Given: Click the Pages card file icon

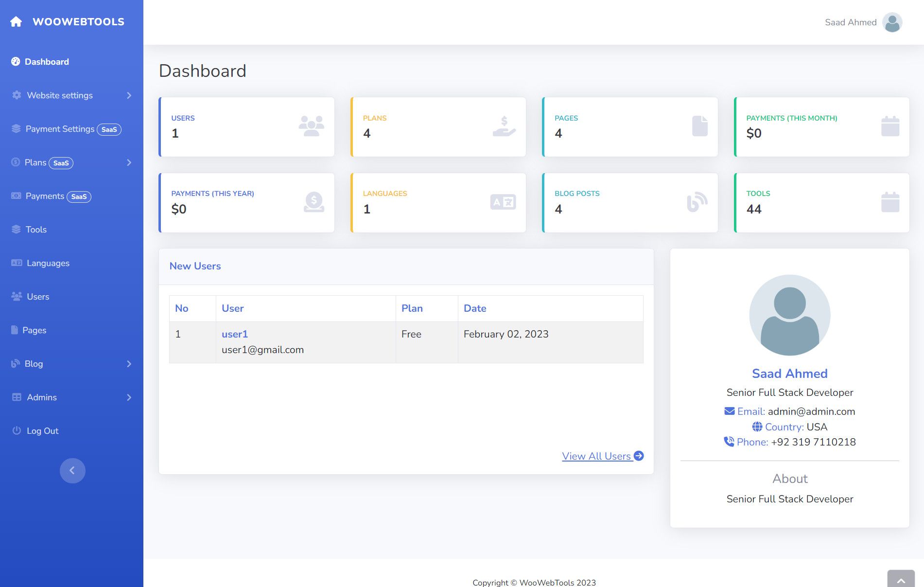Looking at the screenshot, I should pyautogui.click(x=699, y=126).
